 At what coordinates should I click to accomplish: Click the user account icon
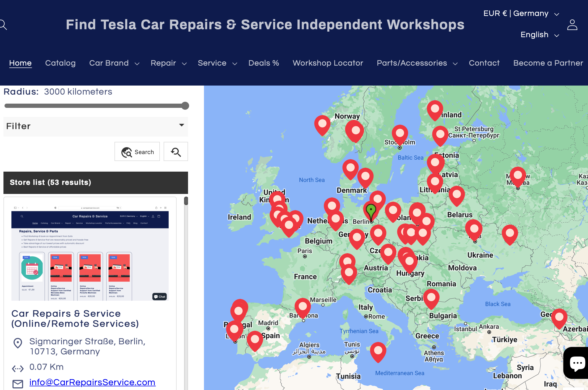pos(572,25)
